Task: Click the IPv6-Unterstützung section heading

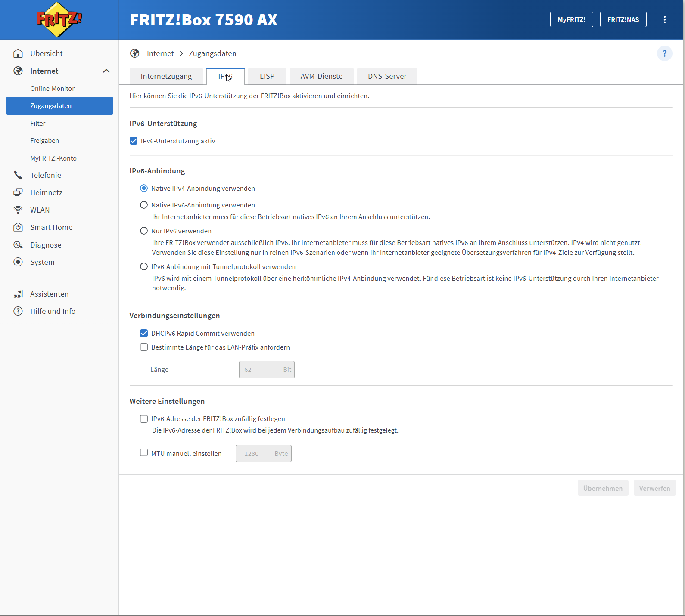Action: point(163,124)
